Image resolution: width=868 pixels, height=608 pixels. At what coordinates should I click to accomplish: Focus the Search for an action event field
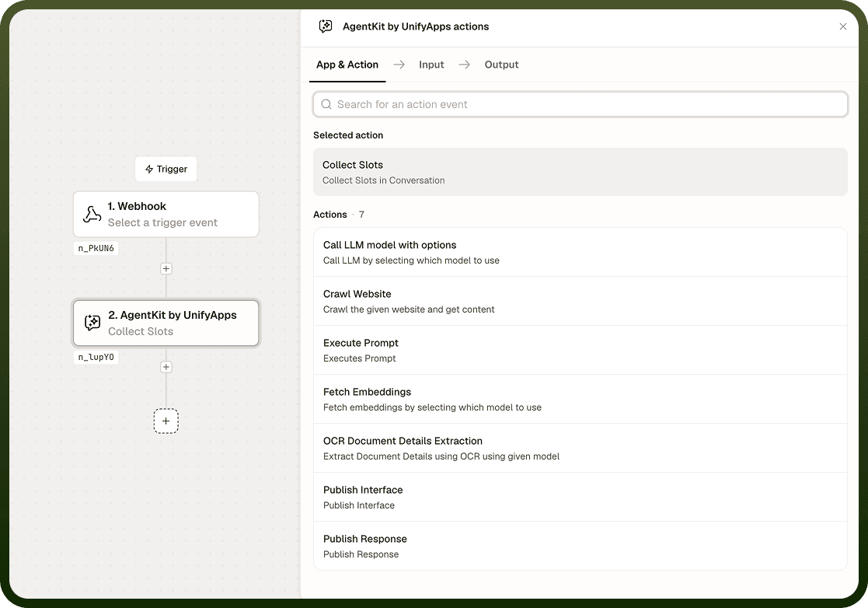tap(580, 104)
